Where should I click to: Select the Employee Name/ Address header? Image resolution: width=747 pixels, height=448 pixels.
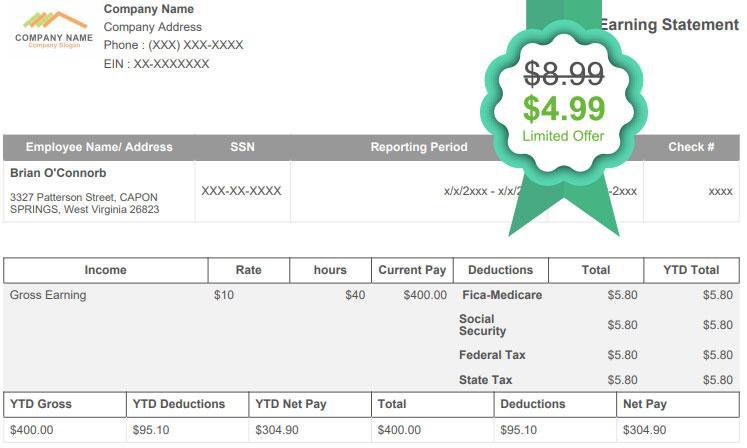point(99,147)
